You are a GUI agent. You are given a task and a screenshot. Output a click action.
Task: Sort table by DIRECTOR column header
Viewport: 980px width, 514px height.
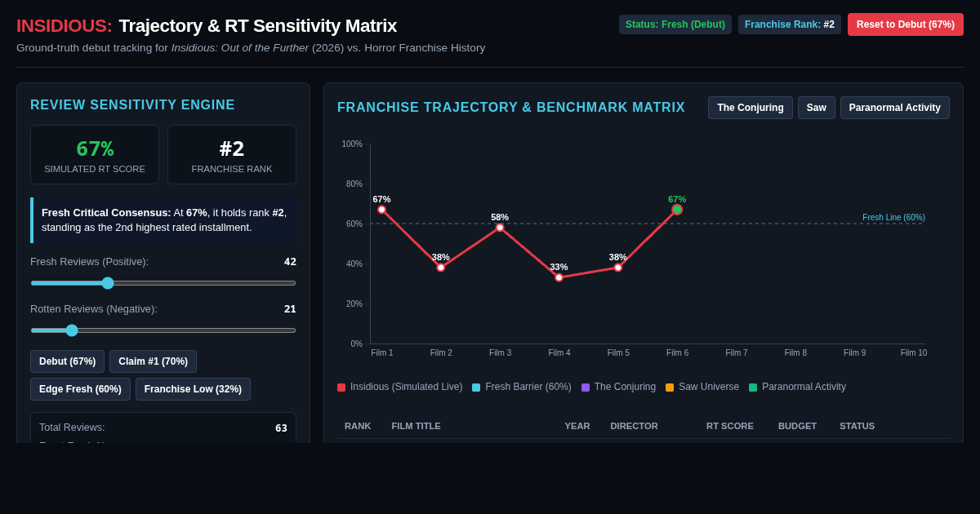coord(634,426)
